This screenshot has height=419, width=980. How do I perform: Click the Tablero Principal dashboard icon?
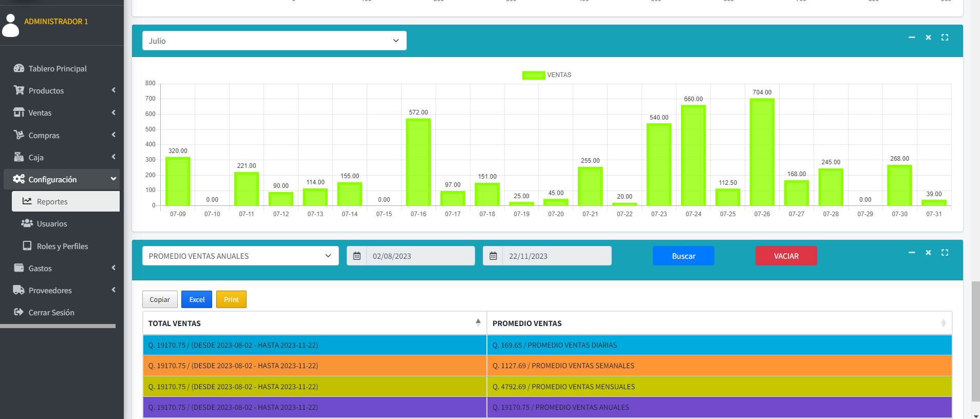19,68
